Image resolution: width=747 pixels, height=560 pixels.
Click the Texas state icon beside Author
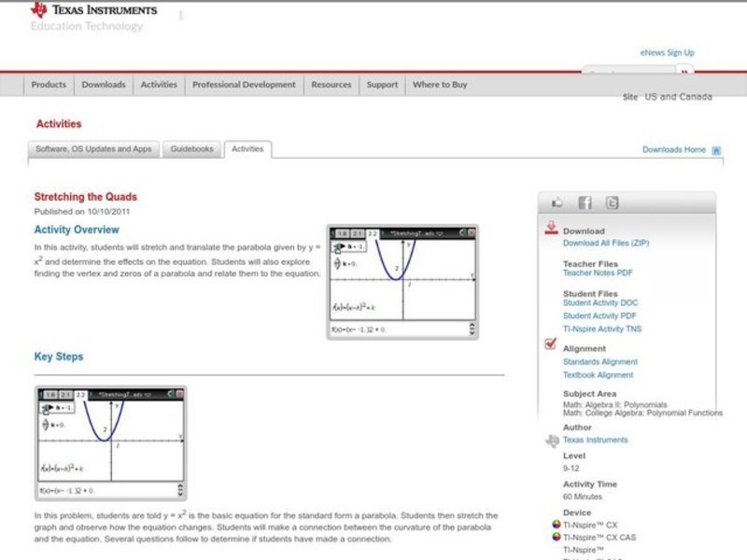552,441
